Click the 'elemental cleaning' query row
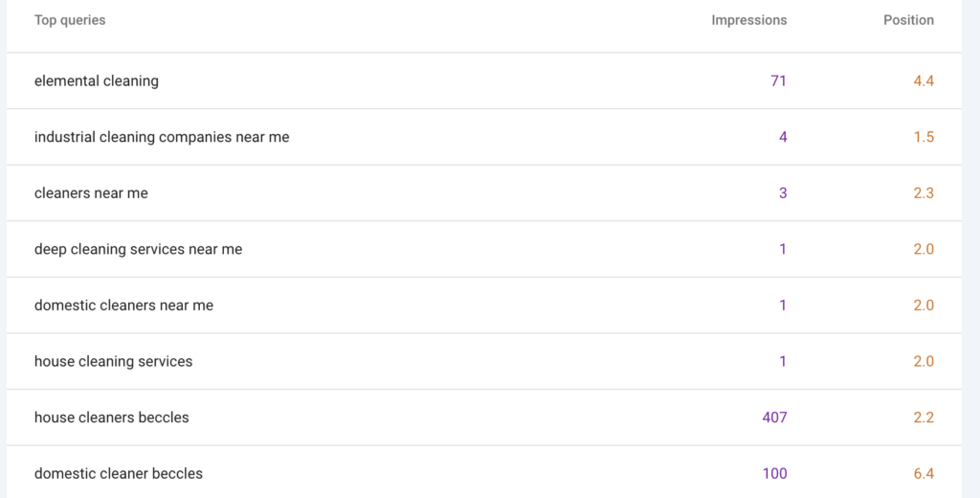This screenshot has width=980, height=498. pos(97,81)
